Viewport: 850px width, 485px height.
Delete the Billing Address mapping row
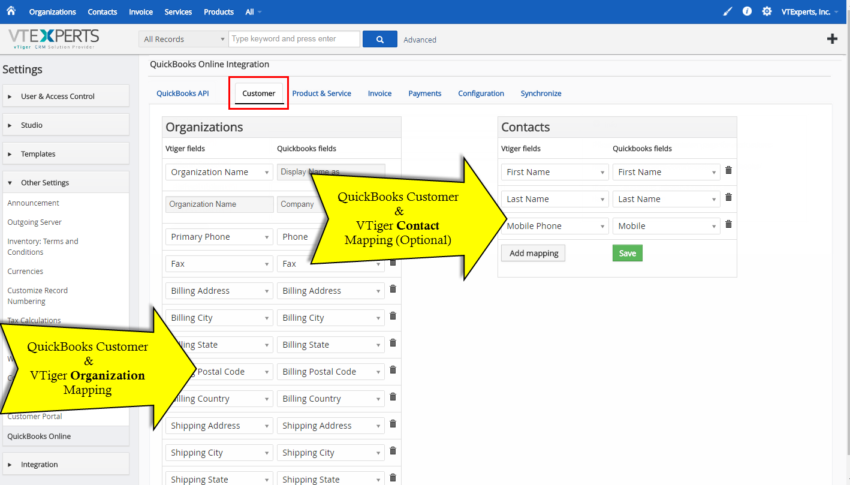point(393,289)
